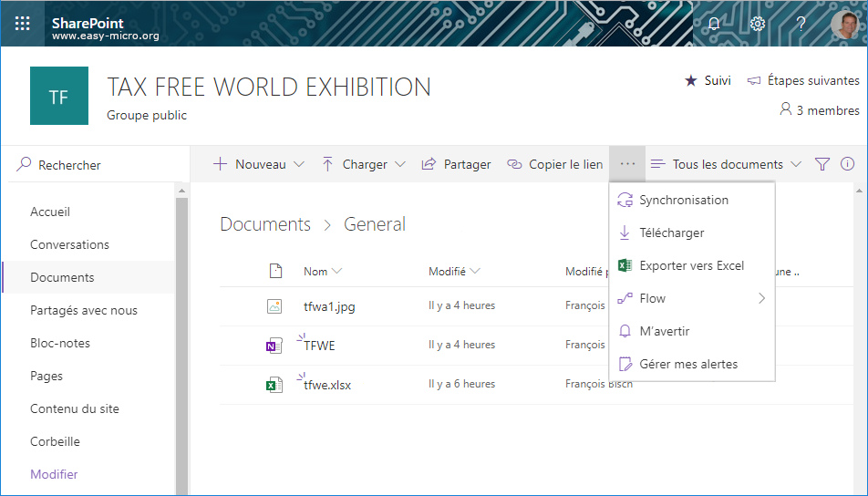Select Télécharger from the menu
This screenshot has width=868, height=496.
pyautogui.click(x=692, y=233)
